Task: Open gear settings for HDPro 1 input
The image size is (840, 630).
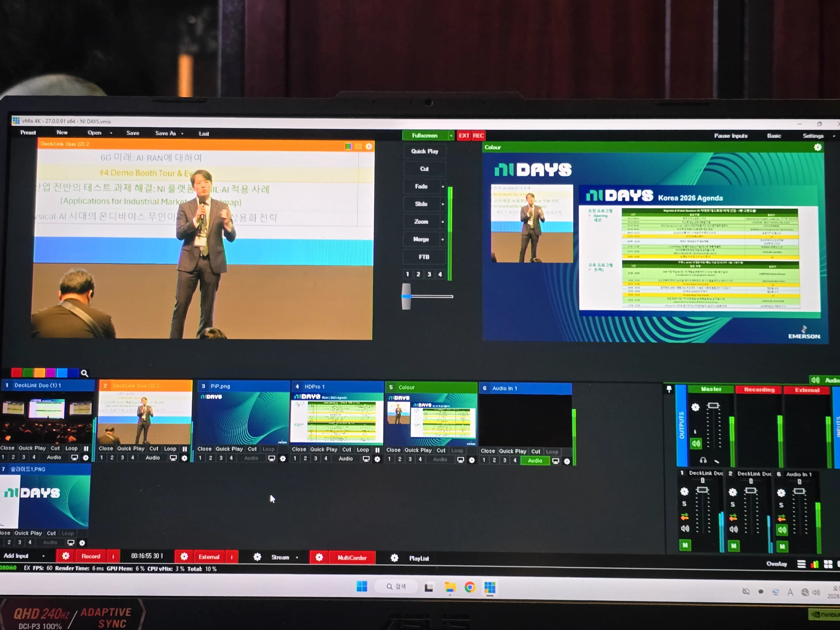Action: pos(377,459)
